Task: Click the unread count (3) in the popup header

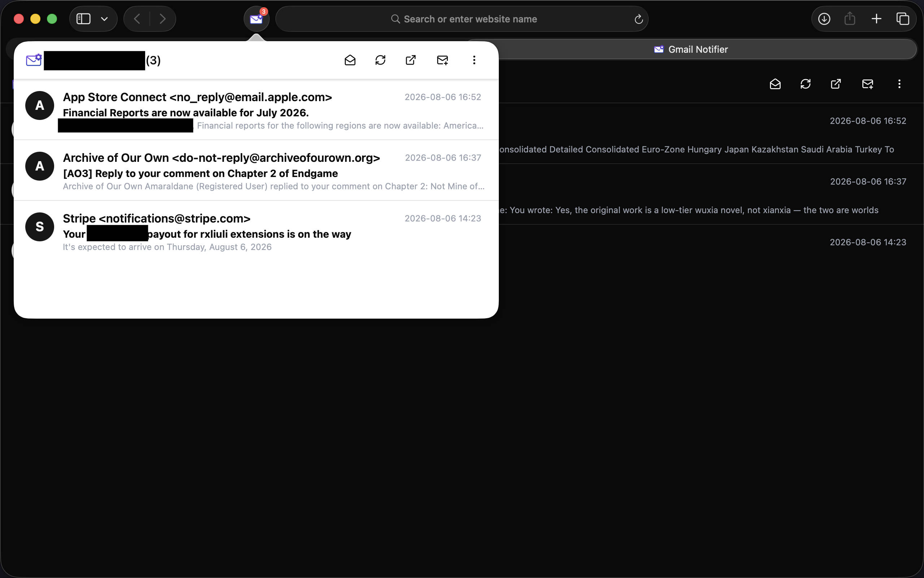Action: (153, 60)
